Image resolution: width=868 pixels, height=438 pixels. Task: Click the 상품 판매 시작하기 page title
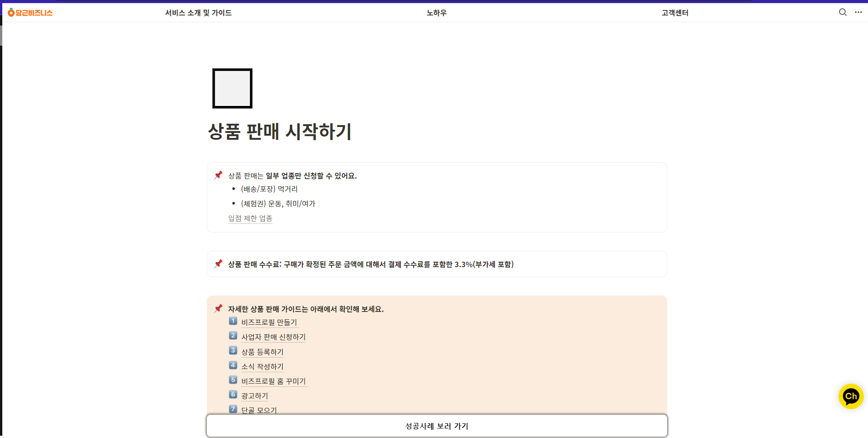coord(279,132)
